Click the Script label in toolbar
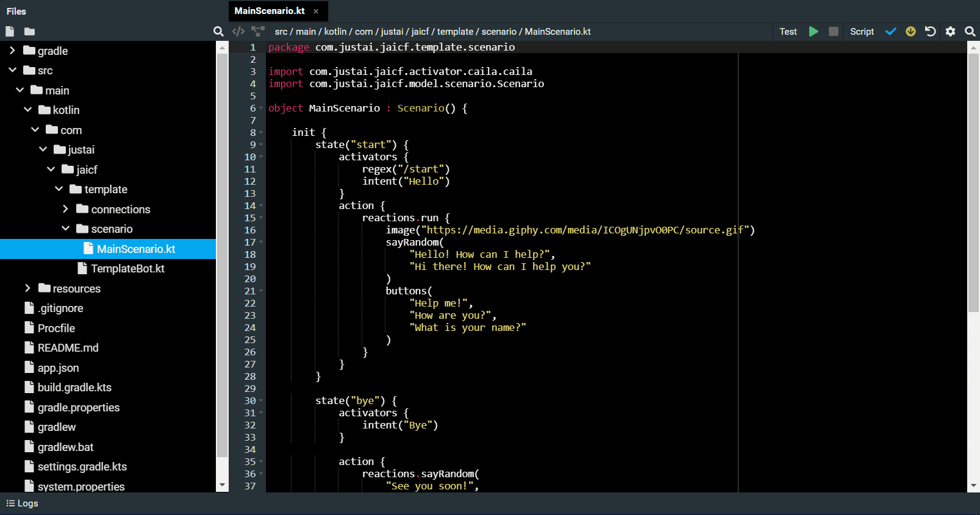Screen dimensions: 980x515 tap(862, 32)
